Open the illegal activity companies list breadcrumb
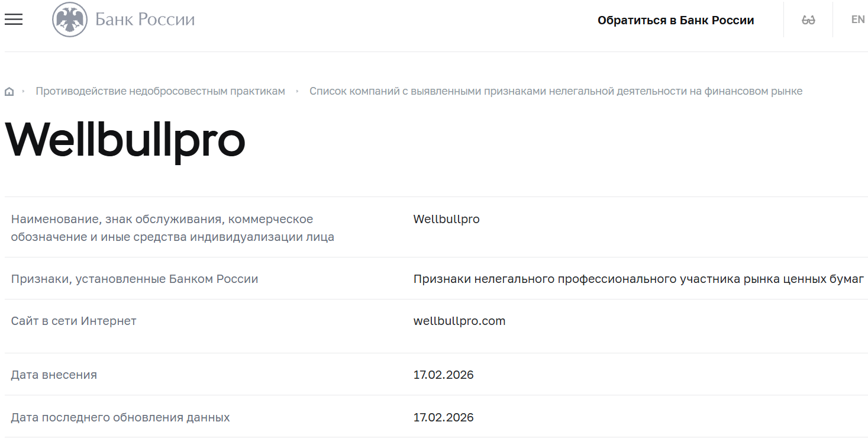 point(556,91)
